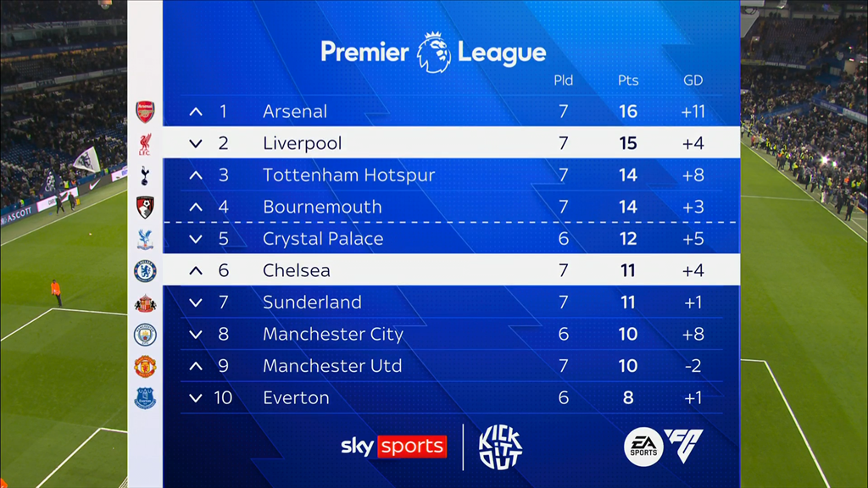The height and width of the screenshot is (488, 868).
Task: Click the Liverpool club crest
Action: coord(145,144)
